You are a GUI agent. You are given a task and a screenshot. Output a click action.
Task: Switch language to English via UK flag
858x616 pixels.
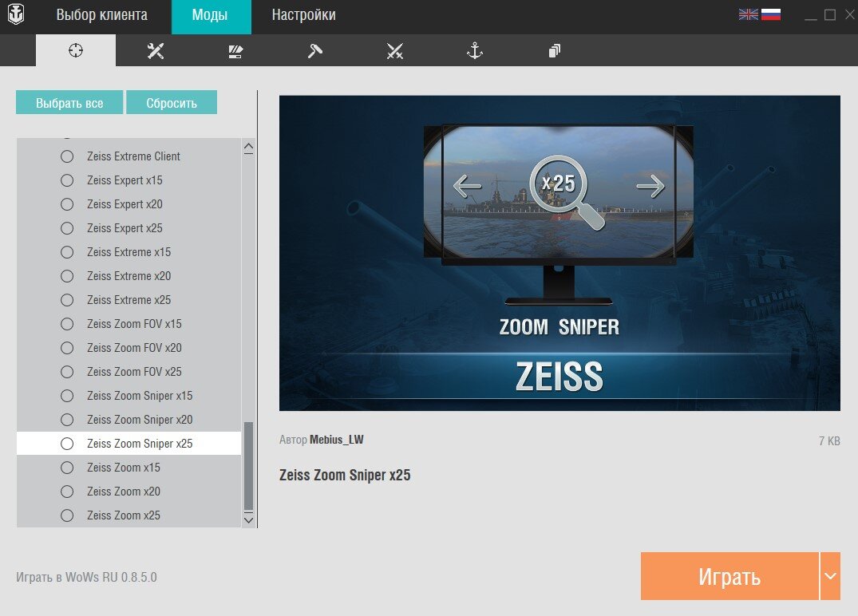click(748, 15)
